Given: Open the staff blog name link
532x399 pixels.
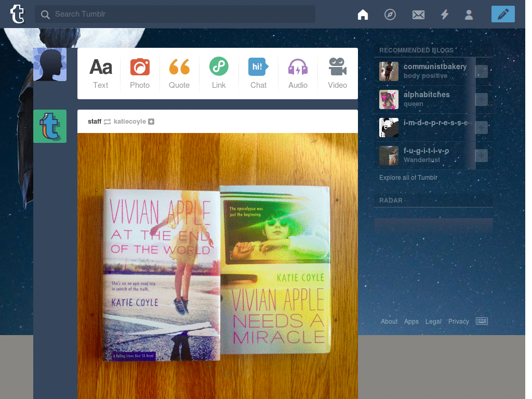Looking at the screenshot, I should [x=95, y=122].
